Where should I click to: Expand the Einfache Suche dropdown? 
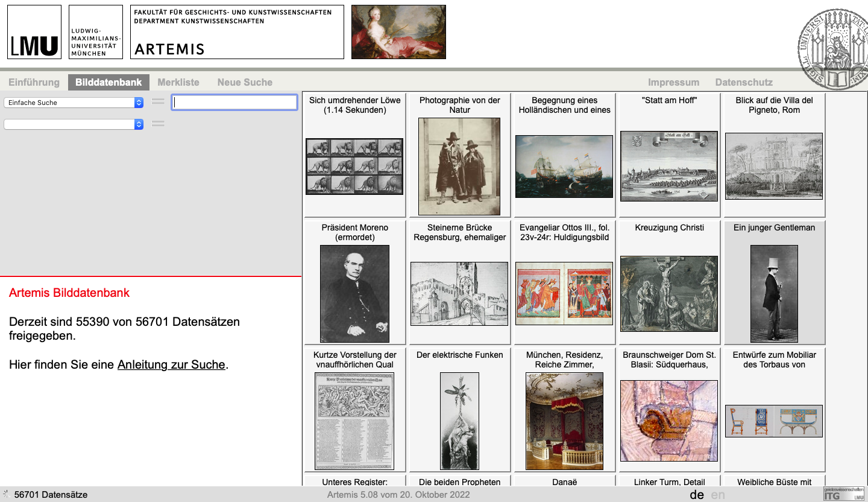coord(74,103)
